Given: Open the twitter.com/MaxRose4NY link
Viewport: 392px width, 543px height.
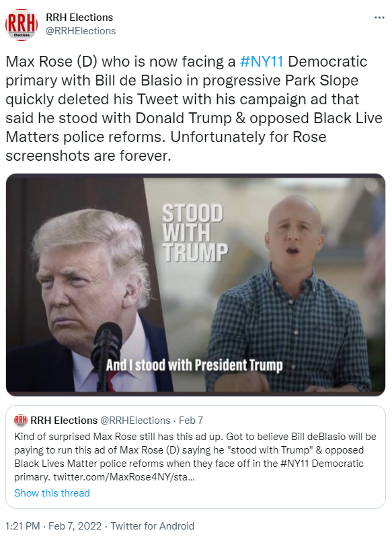Looking at the screenshot, I should pyautogui.click(x=124, y=477).
